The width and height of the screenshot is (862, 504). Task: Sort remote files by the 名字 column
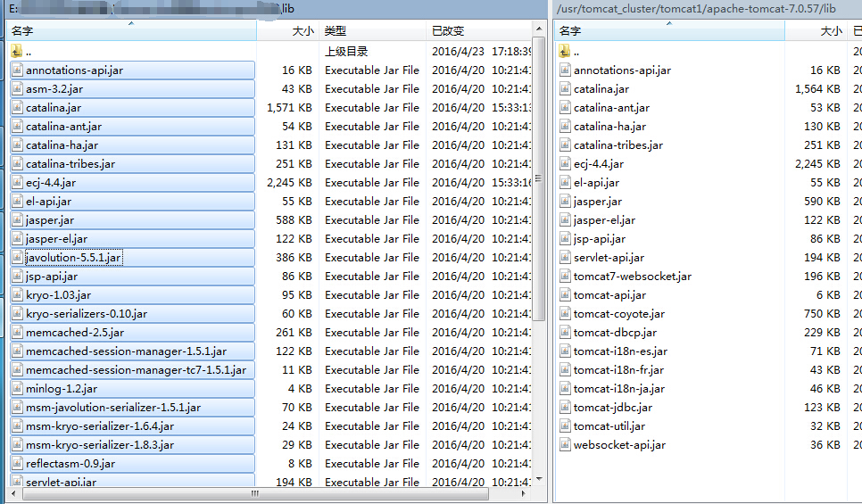click(669, 31)
